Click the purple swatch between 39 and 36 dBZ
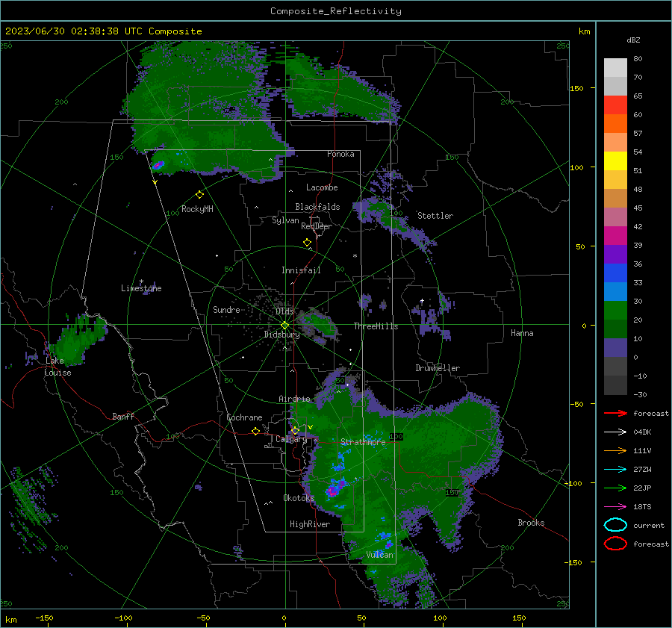Image resolution: width=672 pixels, height=628 pixels. 615,254
